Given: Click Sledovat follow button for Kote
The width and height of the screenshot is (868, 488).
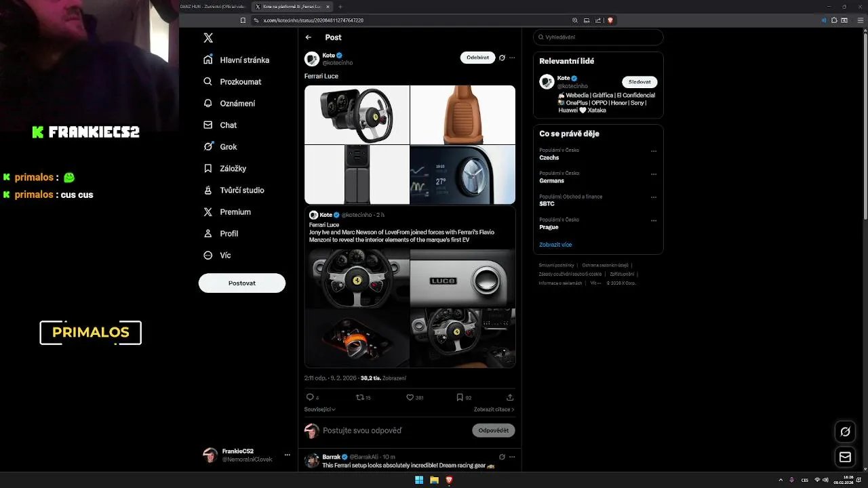Looking at the screenshot, I should (639, 82).
